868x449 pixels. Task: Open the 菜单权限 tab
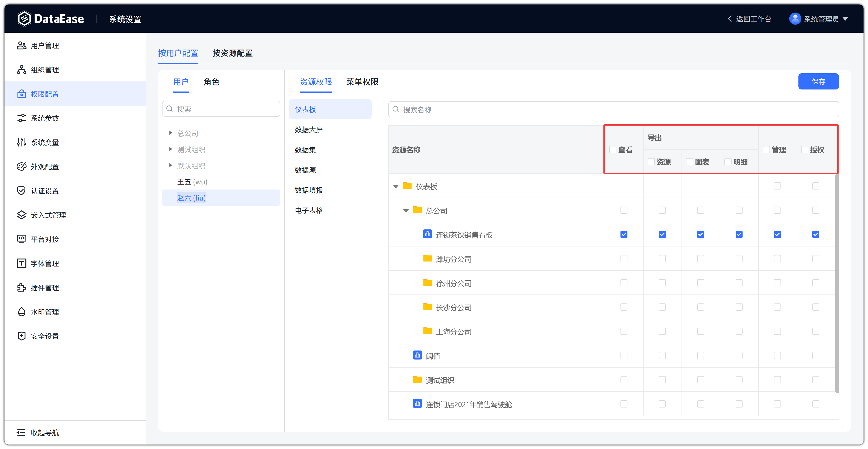click(362, 81)
